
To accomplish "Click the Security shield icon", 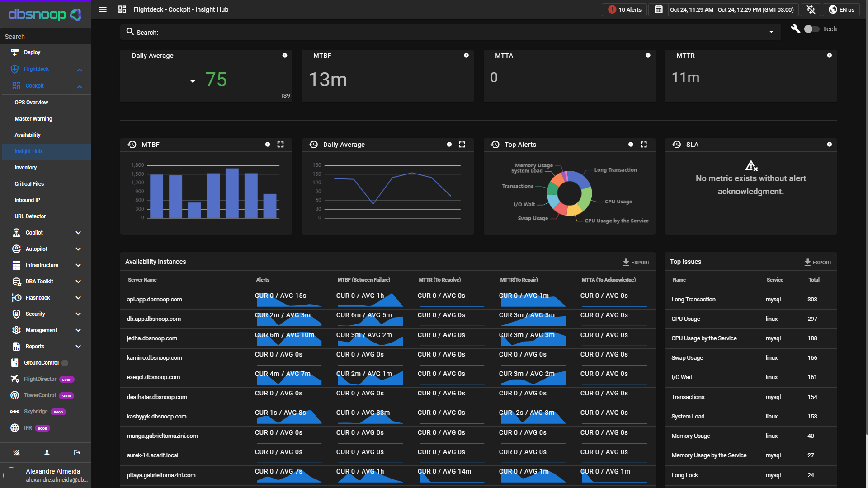I will click(x=16, y=314).
